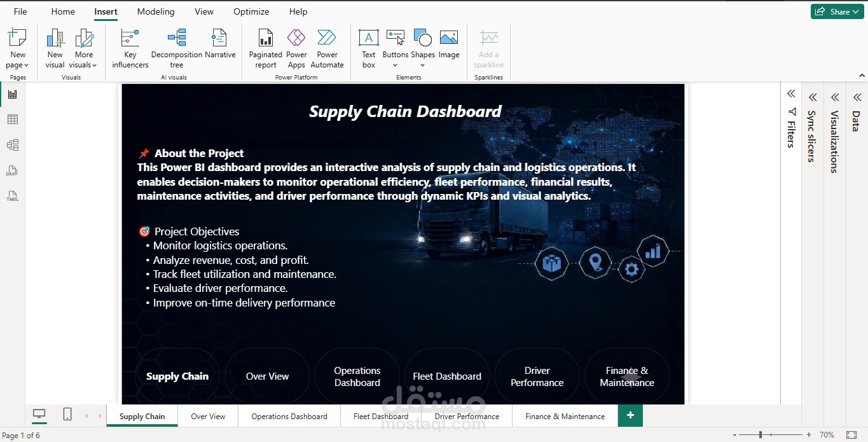Image resolution: width=868 pixels, height=442 pixels.
Task: Open the Modeling ribbon tab
Action: point(156,11)
